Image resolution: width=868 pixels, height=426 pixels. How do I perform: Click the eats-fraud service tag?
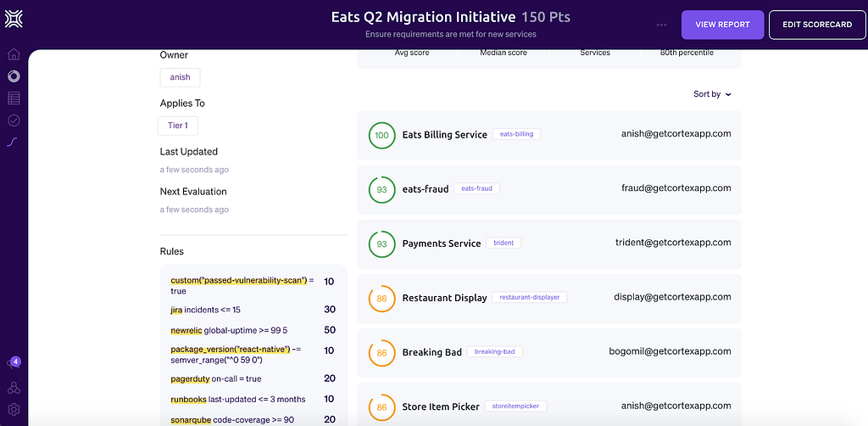click(x=476, y=188)
